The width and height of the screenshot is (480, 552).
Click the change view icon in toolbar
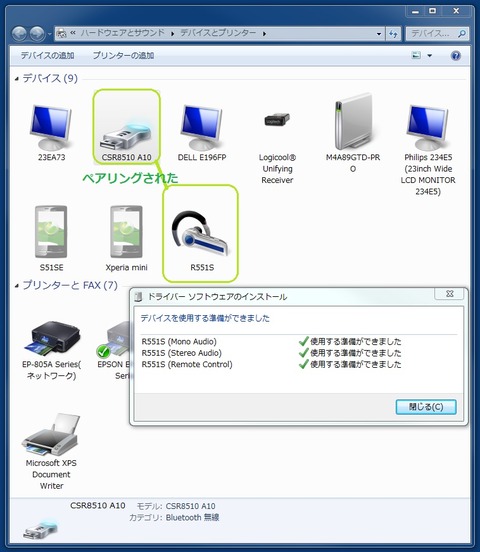(x=416, y=55)
